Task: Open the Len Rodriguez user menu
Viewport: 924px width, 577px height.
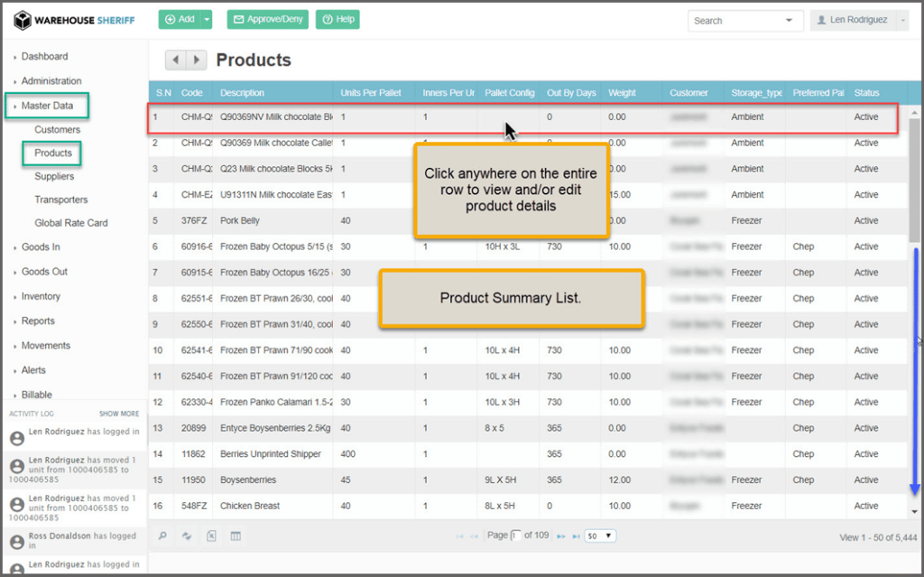Action: pyautogui.click(x=858, y=20)
